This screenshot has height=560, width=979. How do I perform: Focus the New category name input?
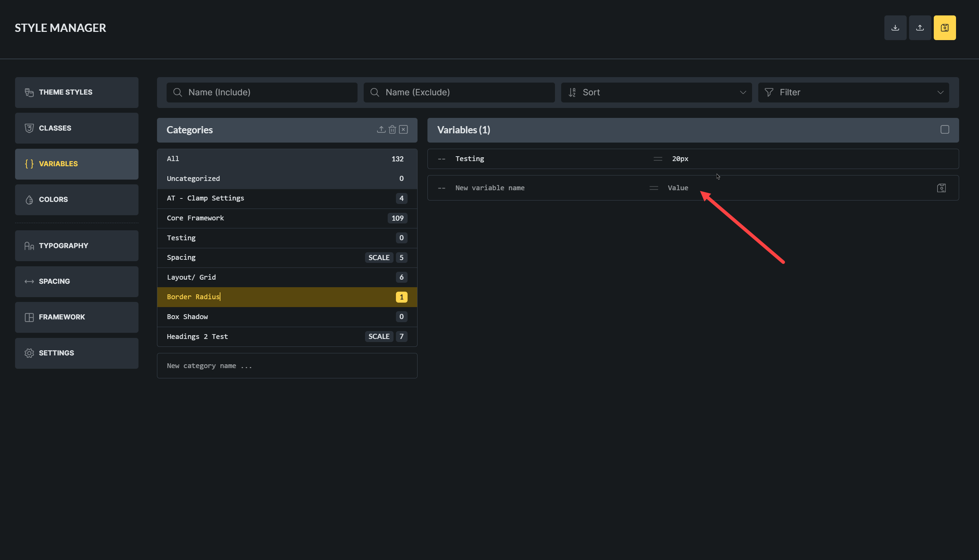click(287, 366)
